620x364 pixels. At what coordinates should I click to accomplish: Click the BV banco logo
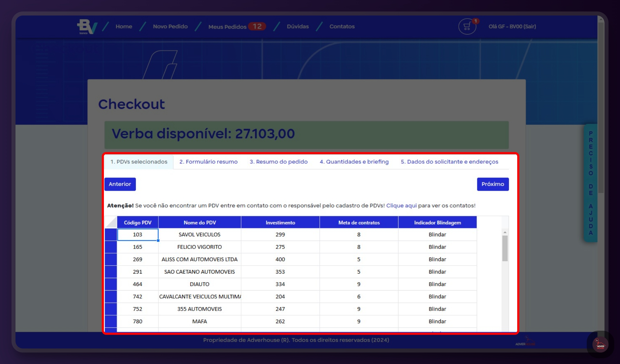[87, 27]
